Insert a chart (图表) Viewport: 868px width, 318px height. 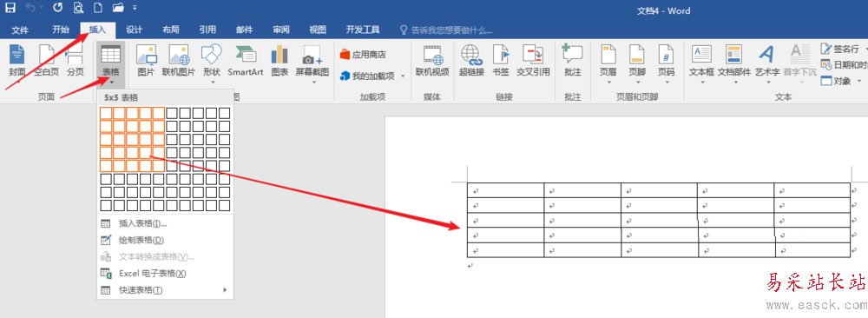coord(279,61)
